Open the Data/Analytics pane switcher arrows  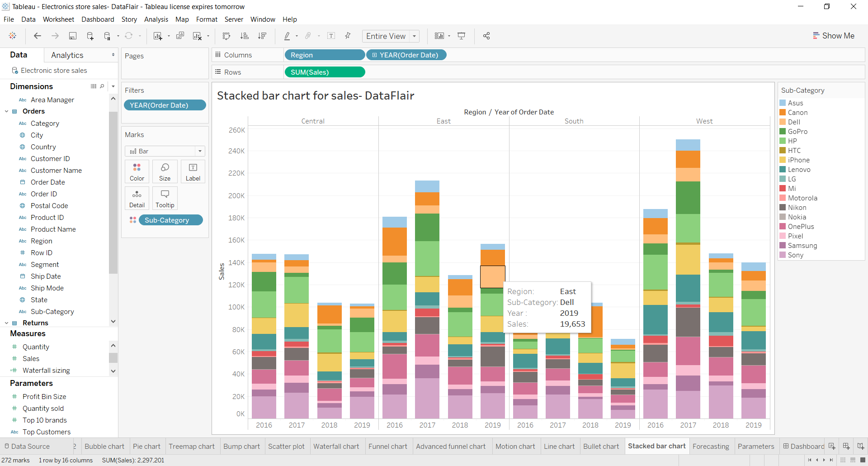tap(113, 55)
